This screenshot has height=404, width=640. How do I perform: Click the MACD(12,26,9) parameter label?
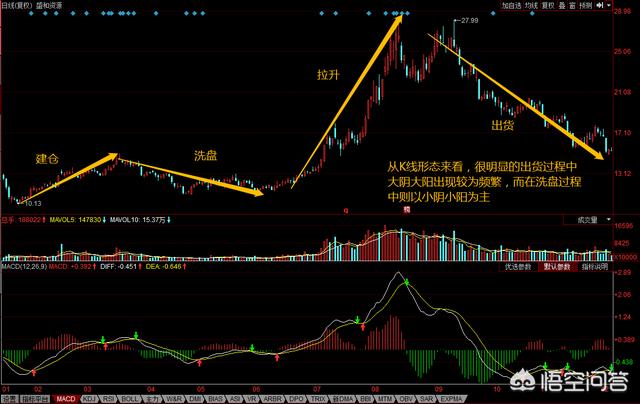(x=24, y=266)
